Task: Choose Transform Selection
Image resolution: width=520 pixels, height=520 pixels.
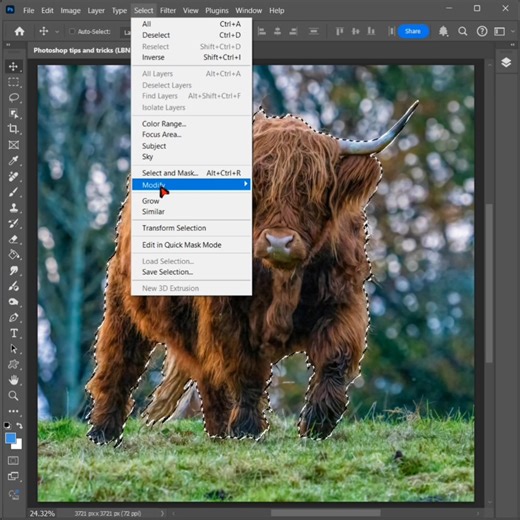Action: [x=192, y=228]
